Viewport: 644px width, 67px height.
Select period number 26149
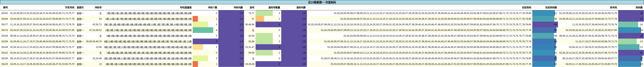pos(5,47)
